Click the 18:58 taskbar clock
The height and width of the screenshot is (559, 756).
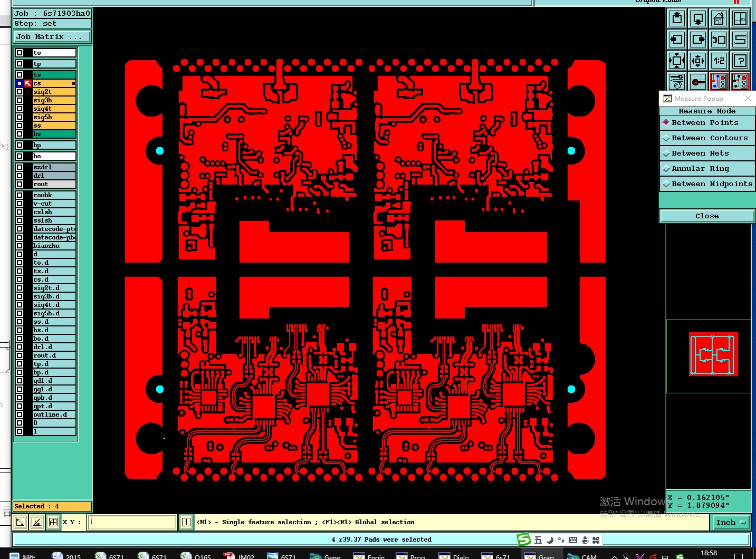(709, 553)
